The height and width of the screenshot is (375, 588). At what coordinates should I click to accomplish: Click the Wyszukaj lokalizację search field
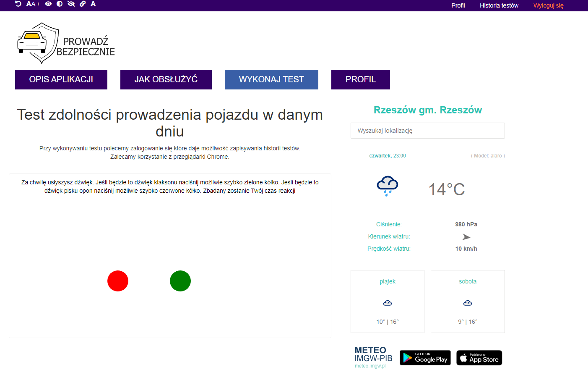pyautogui.click(x=427, y=131)
